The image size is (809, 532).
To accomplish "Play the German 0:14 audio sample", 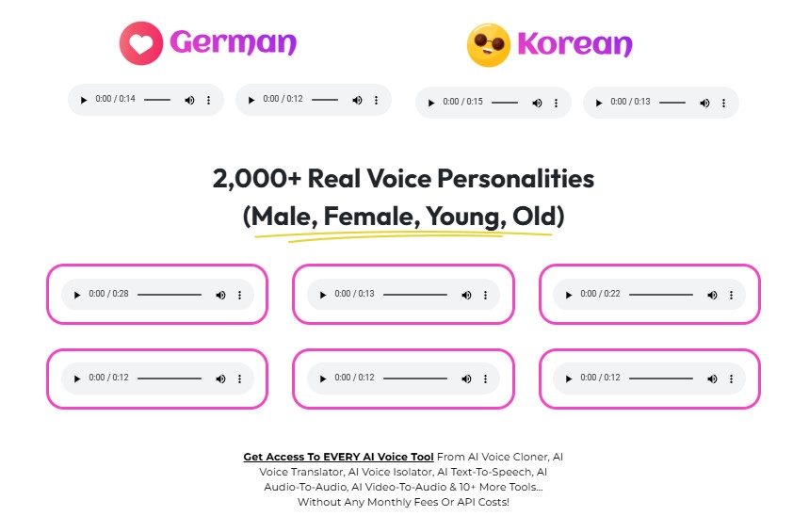I will (83, 100).
